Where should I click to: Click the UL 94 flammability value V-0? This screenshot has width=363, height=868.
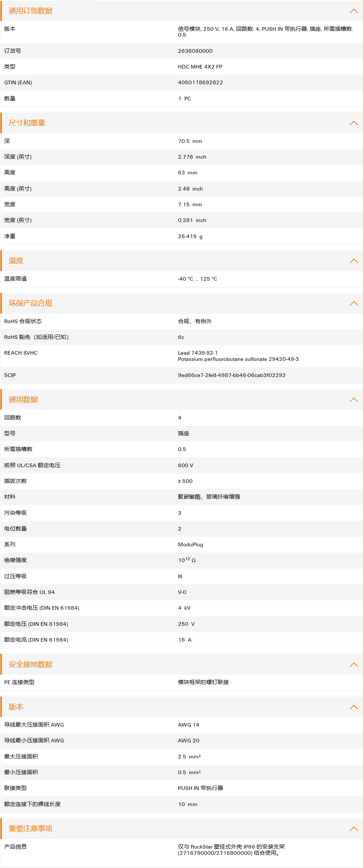(182, 592)
